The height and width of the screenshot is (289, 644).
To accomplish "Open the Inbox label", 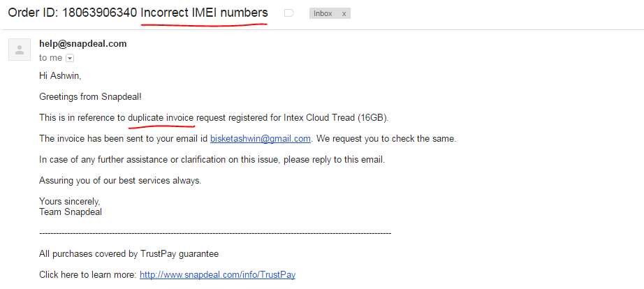I will click(323, 13).
